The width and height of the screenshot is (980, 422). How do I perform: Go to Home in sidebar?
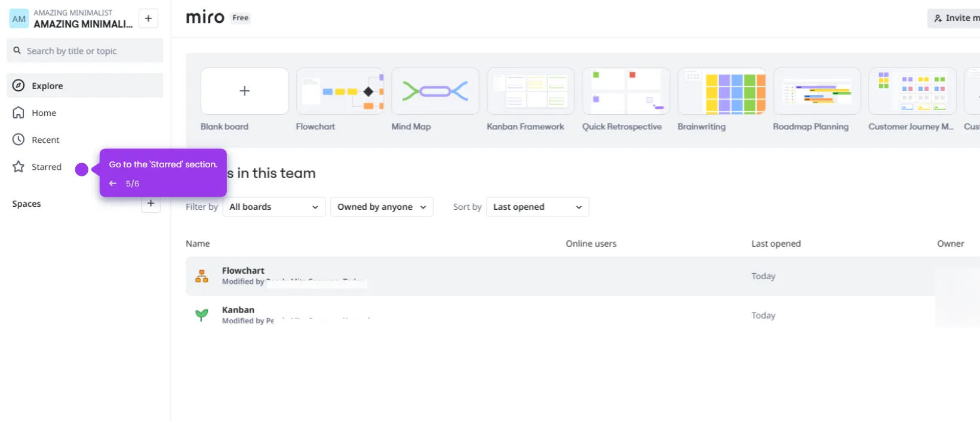click(x=85, y=112)
